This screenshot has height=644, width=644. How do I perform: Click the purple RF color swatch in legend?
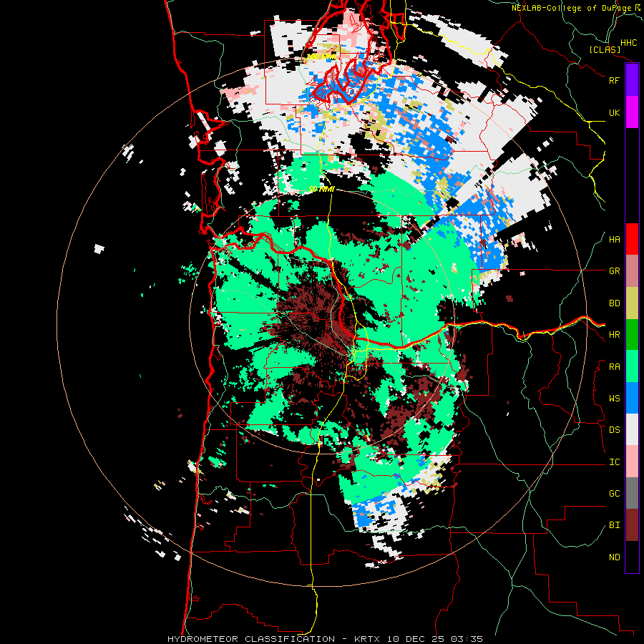click(x=632, y=80)
